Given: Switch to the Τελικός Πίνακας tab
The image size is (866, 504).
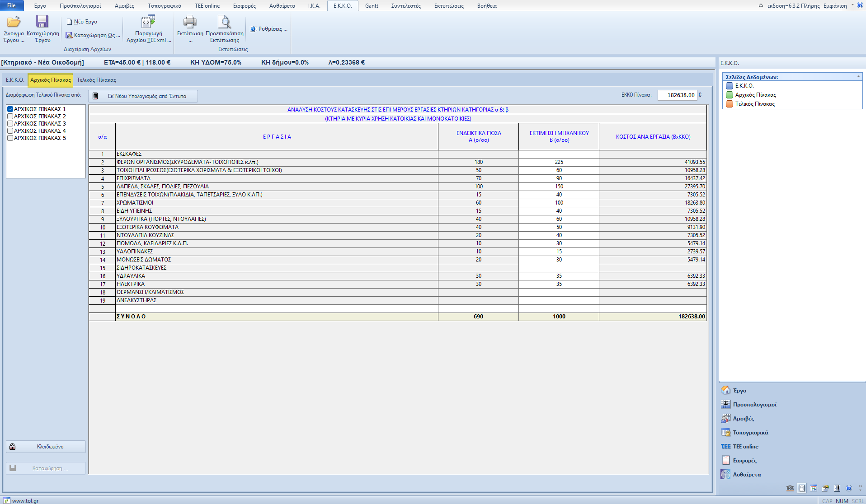Looking at the screenshot, I should [96, 80].
